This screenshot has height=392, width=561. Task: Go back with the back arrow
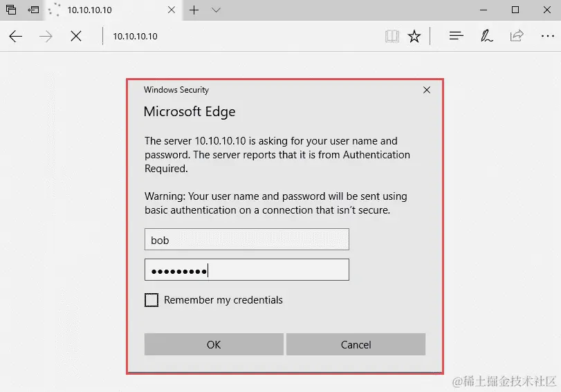[15, 36]
